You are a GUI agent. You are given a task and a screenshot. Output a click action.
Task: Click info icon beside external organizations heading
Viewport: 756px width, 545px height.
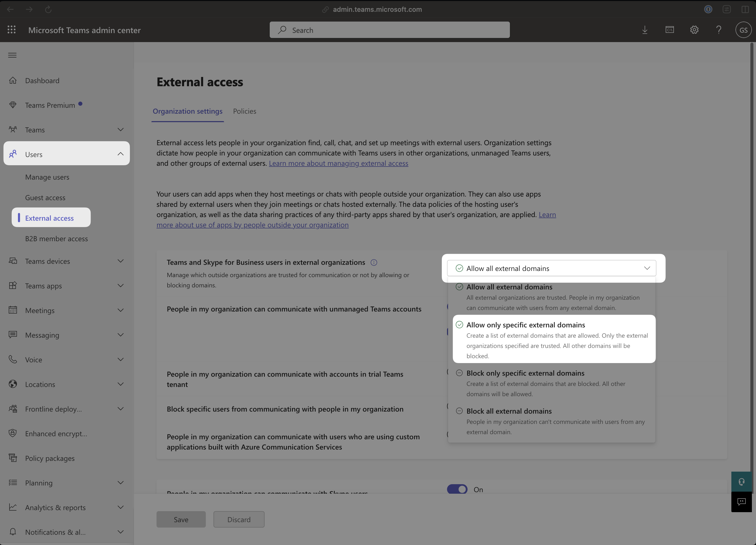coord(374,263)
